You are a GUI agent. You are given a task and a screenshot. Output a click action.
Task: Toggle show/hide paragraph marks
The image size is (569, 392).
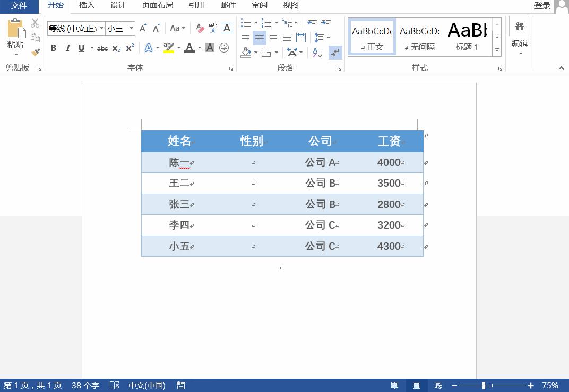(335, 53)
